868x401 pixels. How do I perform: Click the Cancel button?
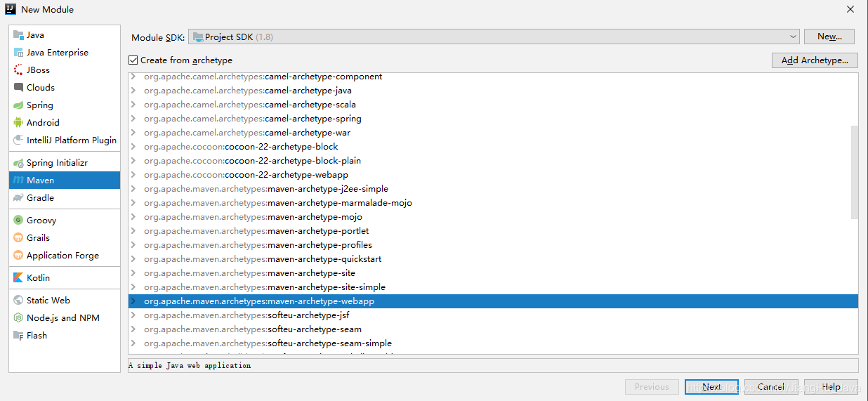771,387
